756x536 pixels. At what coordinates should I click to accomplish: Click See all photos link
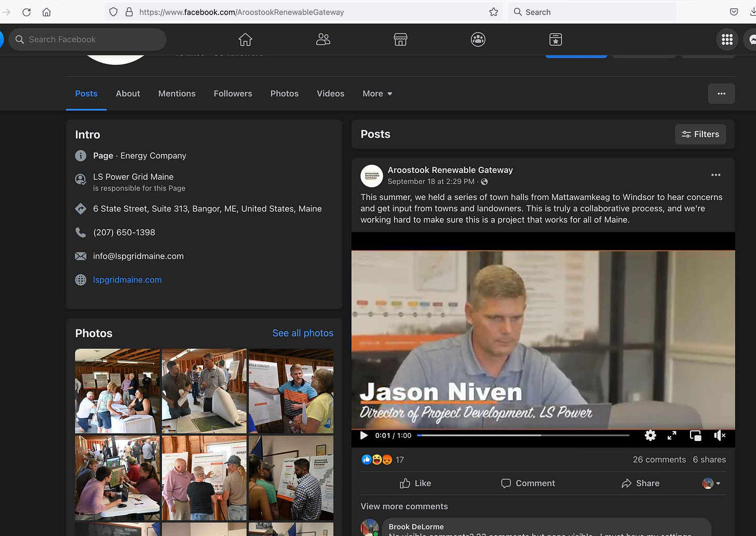(303, 333)
